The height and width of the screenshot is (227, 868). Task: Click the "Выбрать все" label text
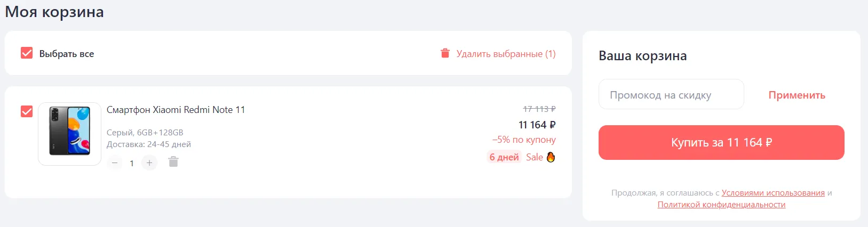point(67,54)
